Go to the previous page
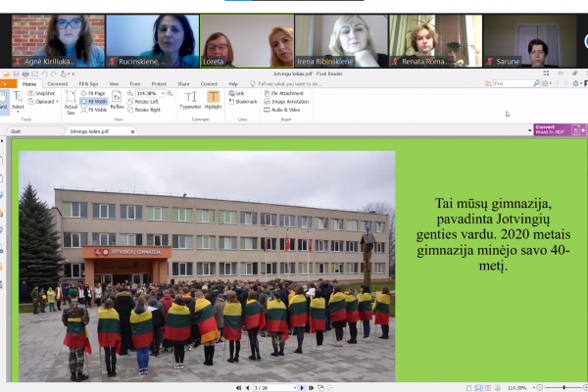 coord(247,388)
